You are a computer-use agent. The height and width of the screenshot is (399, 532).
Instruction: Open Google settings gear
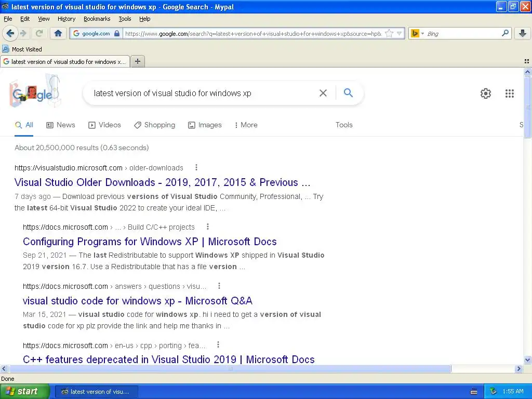[x=486, y=94]
